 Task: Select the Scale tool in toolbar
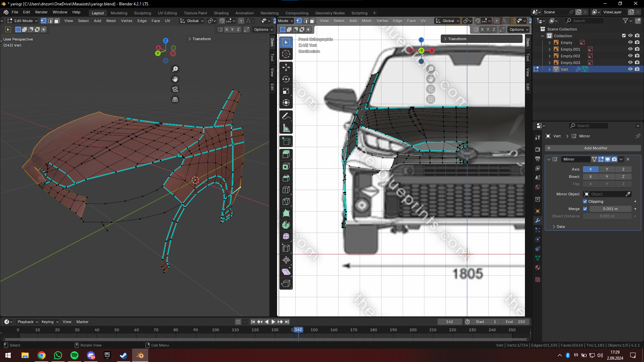click(x=286, y=91)
